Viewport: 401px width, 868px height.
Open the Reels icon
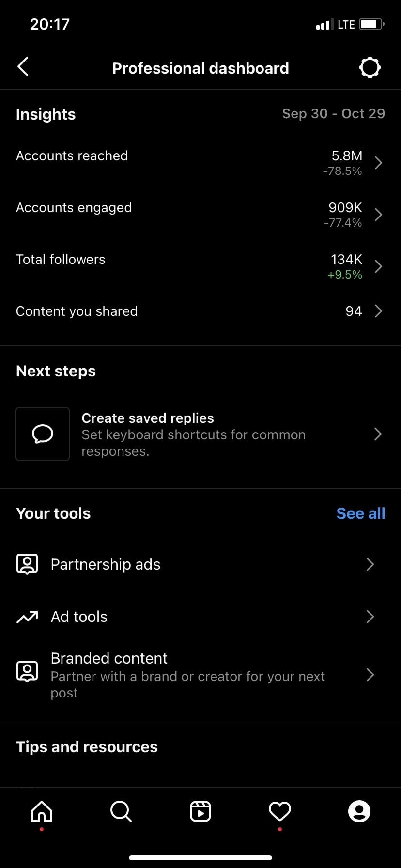(x=200, y=811)
